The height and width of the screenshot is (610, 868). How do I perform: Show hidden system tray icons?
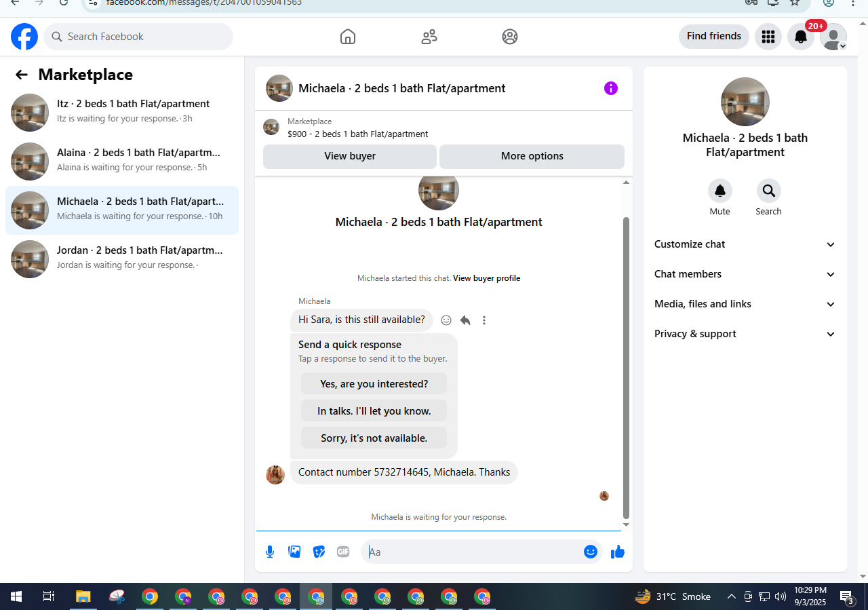click(731, 596)
